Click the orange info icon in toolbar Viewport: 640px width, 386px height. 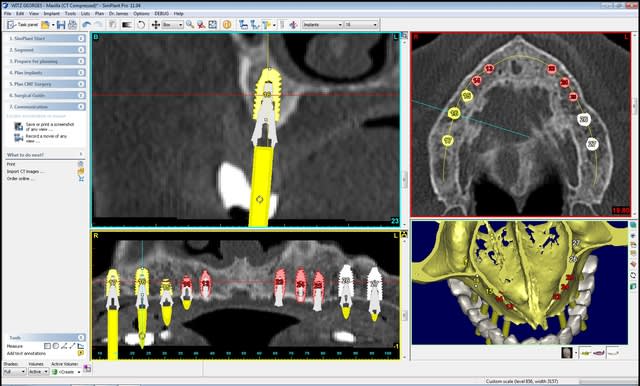[x=227, y=25]
